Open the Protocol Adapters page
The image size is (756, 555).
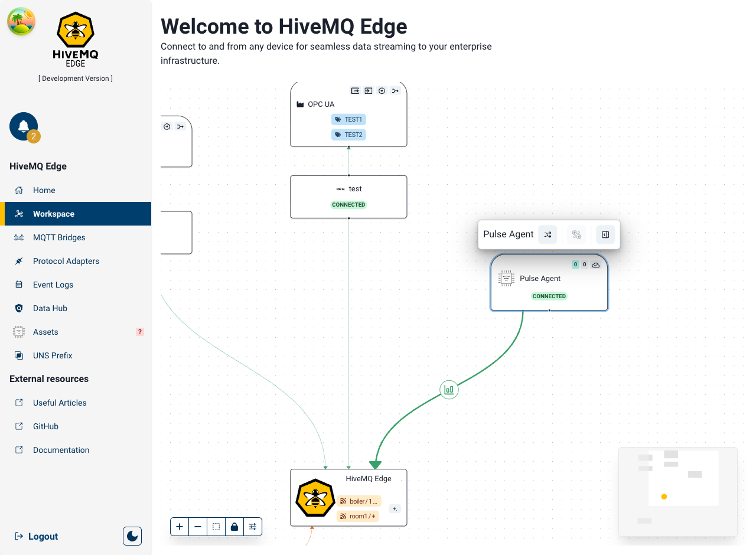coord(66,261)
